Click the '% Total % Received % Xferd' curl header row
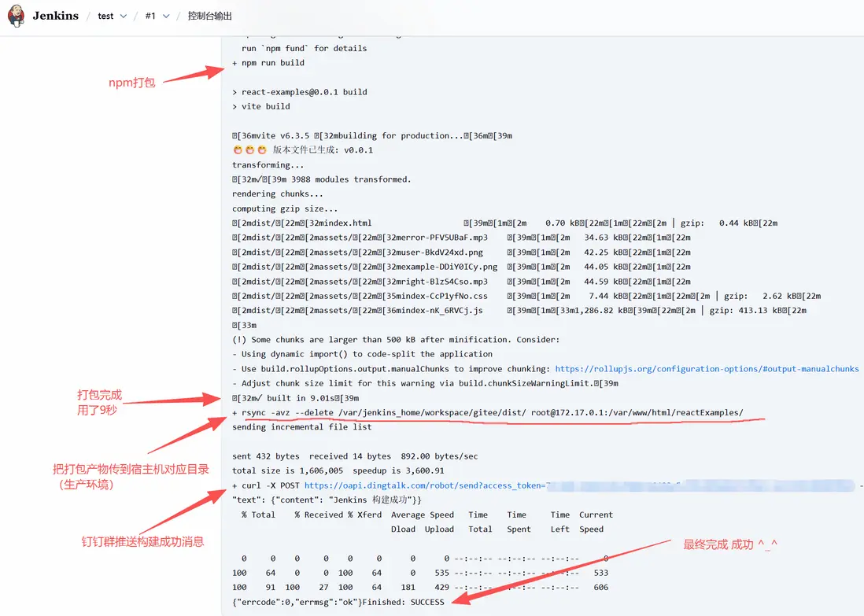This screenshot has width=864, height=616. tap(427, 515)
